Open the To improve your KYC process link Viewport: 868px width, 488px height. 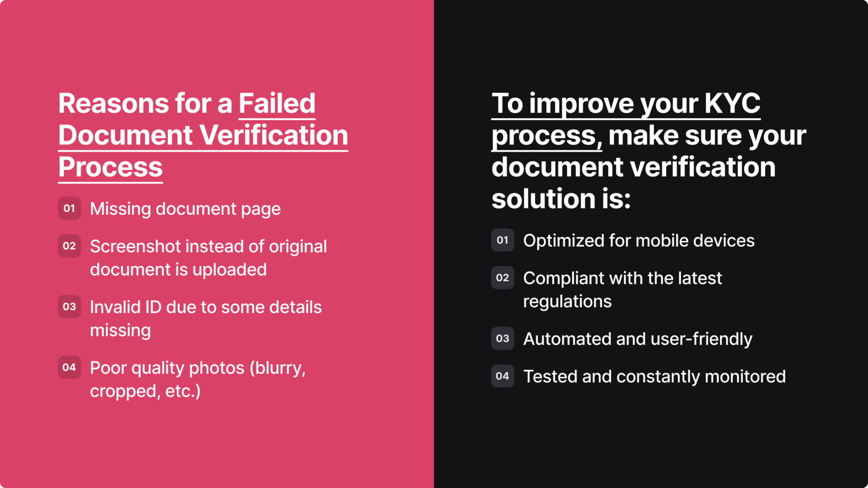[626, 120]
